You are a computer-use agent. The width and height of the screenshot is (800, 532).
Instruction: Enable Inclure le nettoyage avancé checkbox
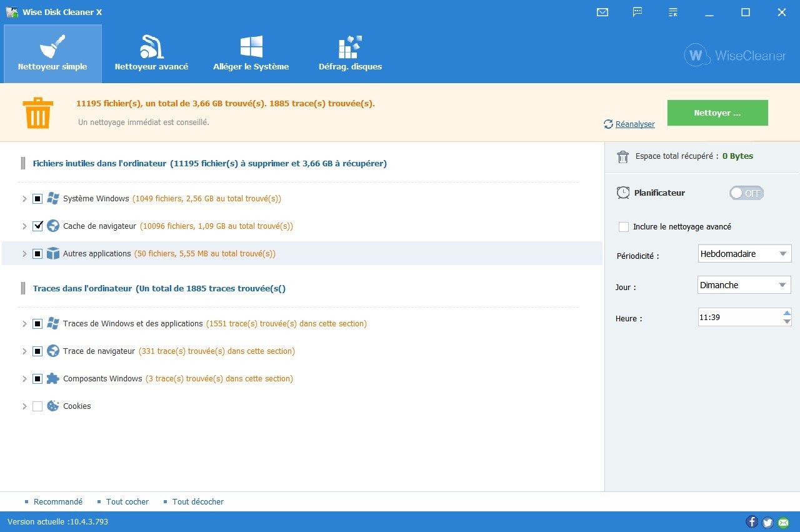tap(624, 227)
